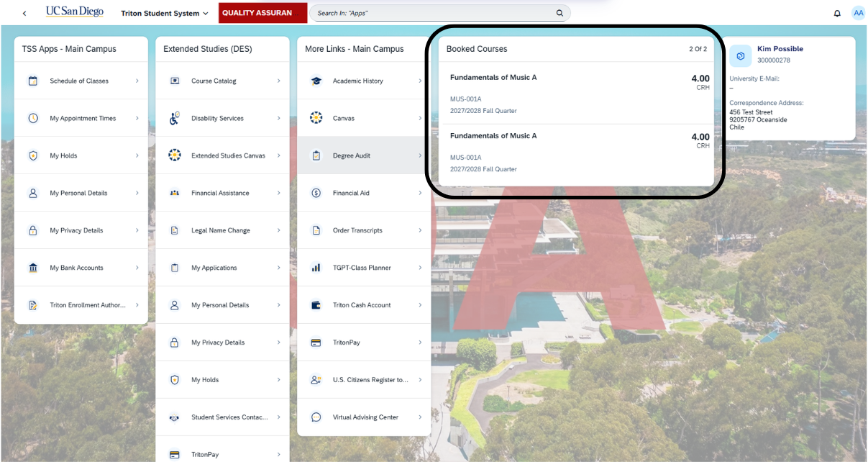Viewport: 868px width, 462px height.
Task: Expand Schedule of Classes via its chevron
Action: coord(137,81)
